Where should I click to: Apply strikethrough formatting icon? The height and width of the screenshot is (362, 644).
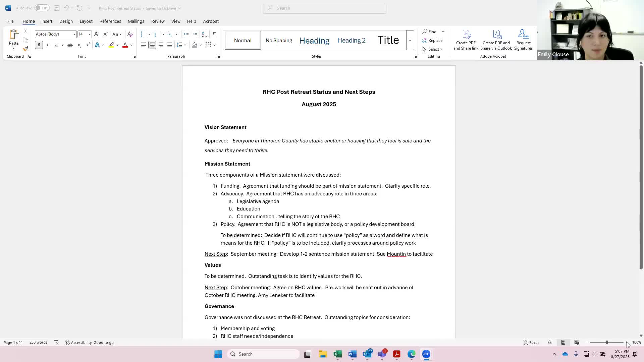(70, 45)
